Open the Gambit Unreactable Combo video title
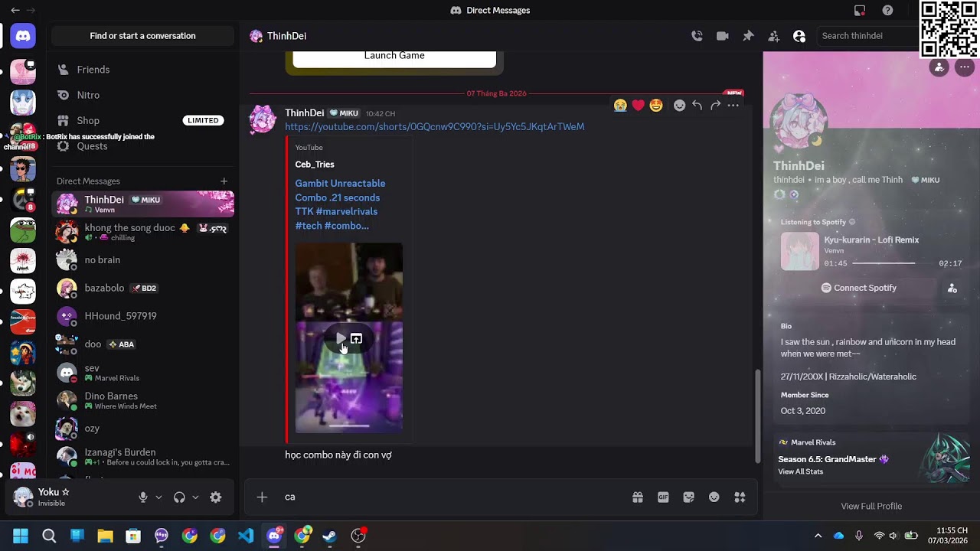The height and width of the screenshot is (551, 980). (341, 204)
